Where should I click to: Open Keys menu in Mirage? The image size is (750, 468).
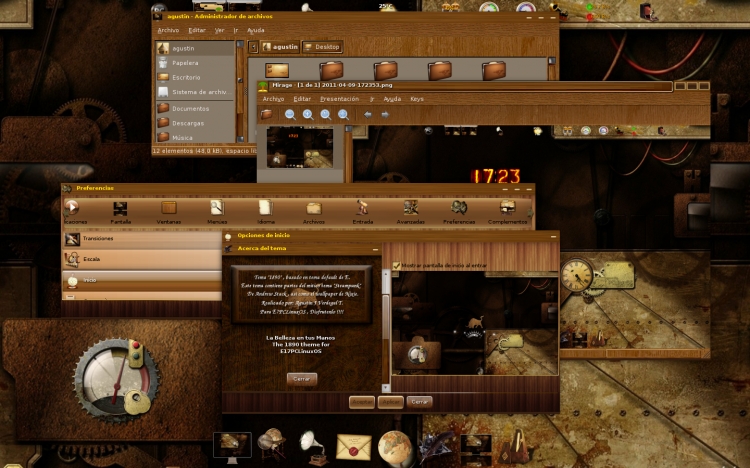417,99
